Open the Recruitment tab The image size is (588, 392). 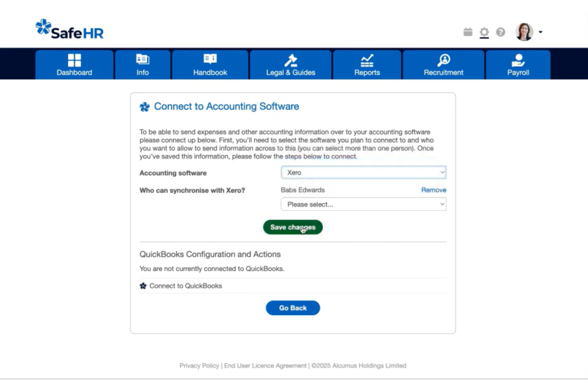pos(444,65)
